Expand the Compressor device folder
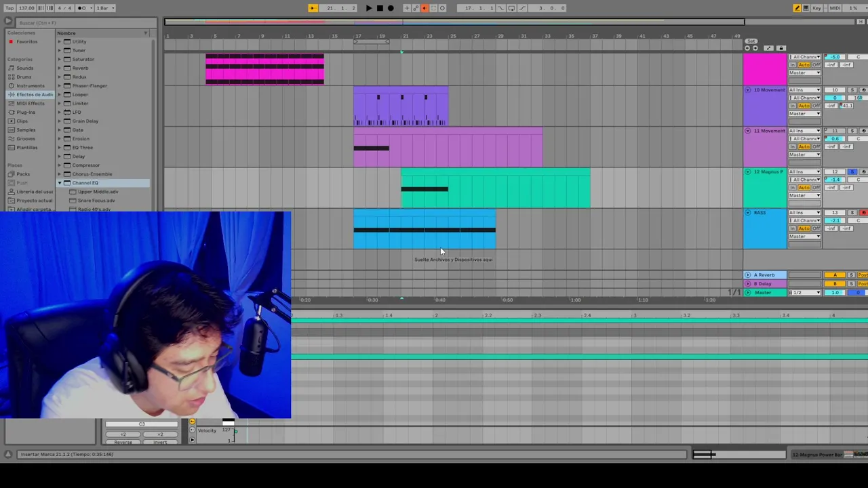 point(59,165)
